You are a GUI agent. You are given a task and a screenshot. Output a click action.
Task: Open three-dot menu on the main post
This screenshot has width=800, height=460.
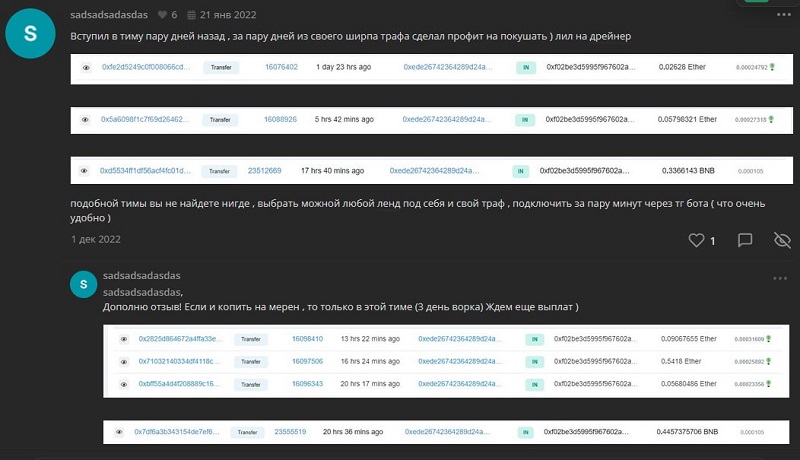tap(780, 16)
